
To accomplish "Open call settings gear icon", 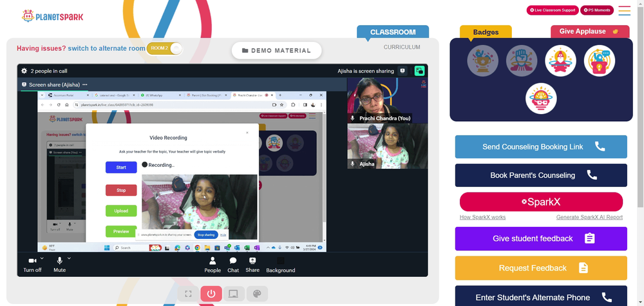I will [24, 71].
